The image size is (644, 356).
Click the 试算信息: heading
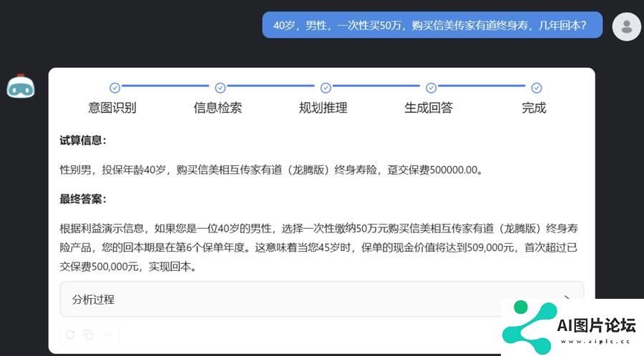pyautogui.click(x=83, y=140)
